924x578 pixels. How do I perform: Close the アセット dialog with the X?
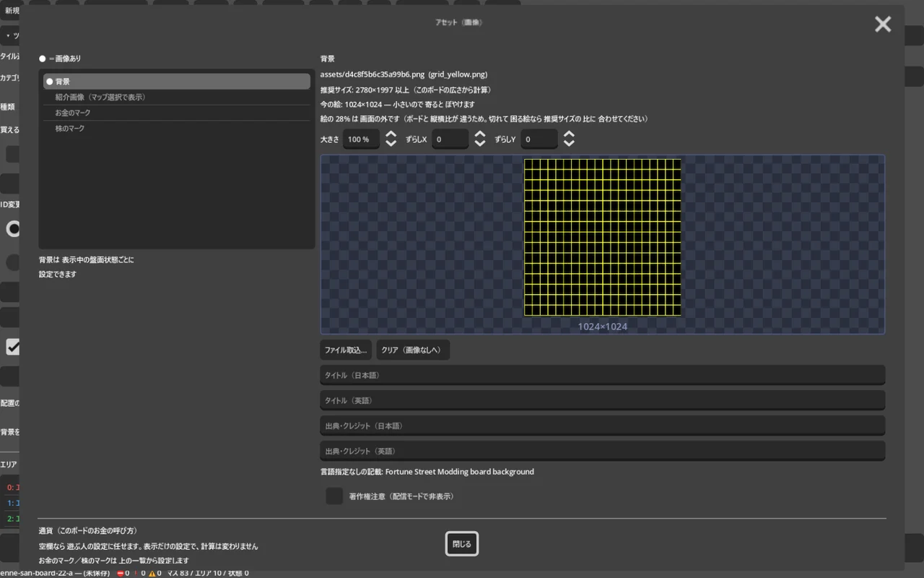(883, 25)
